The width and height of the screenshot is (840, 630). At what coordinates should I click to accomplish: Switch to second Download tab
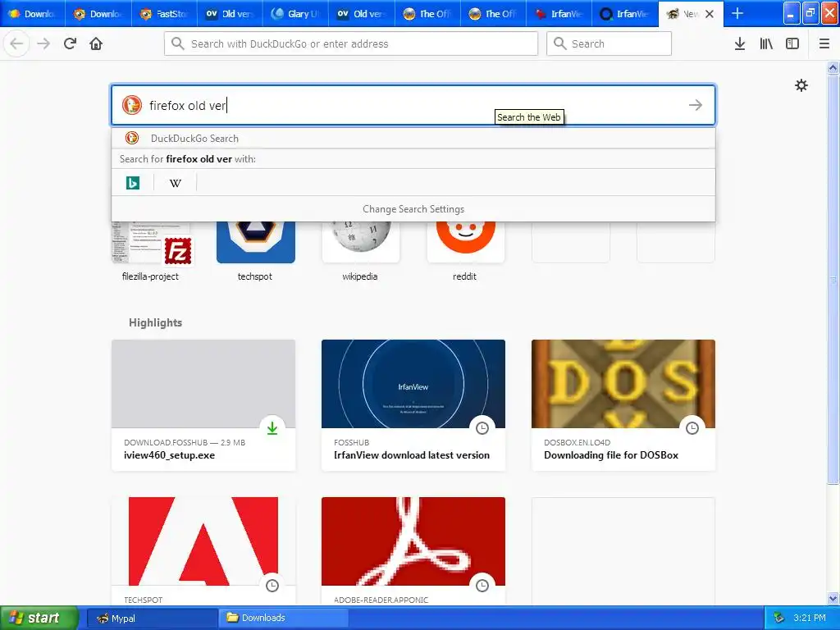pyautogui.click(x=98, y=14)
